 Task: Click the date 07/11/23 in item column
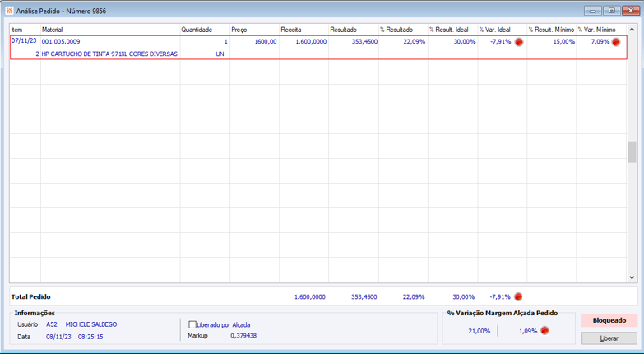click(x=24, y=40)
